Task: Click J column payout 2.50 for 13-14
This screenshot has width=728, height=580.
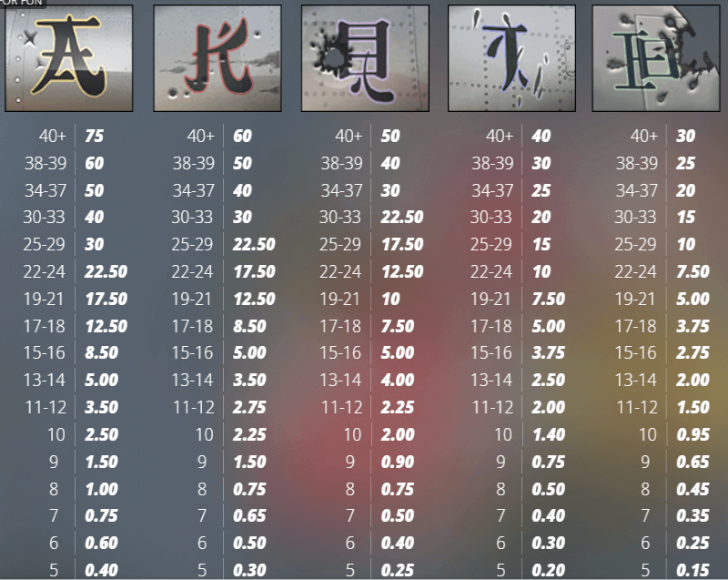Action: (x=549, y=381)
